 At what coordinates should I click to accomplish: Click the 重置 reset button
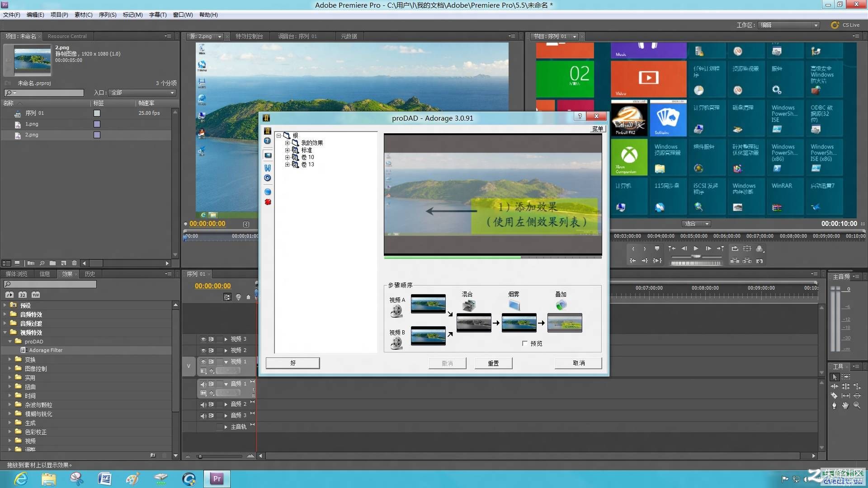pyautogui.click(x=493, y=363)
